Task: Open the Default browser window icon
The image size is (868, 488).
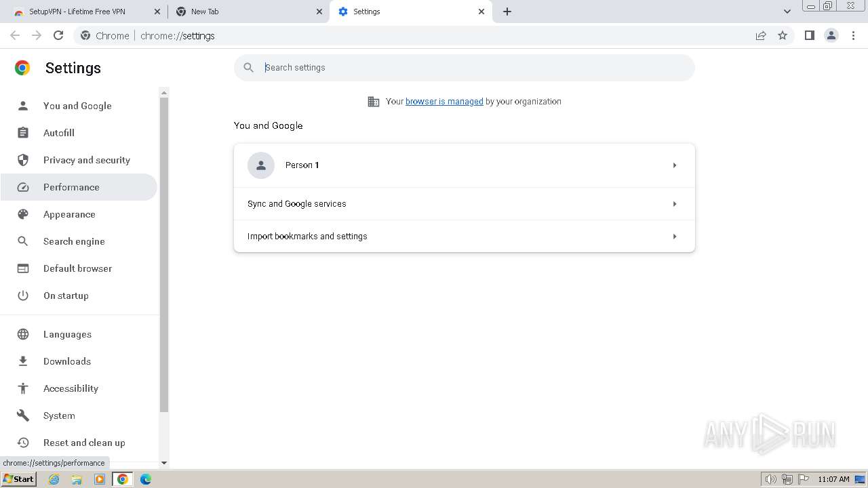Action: tap(23, 268)
